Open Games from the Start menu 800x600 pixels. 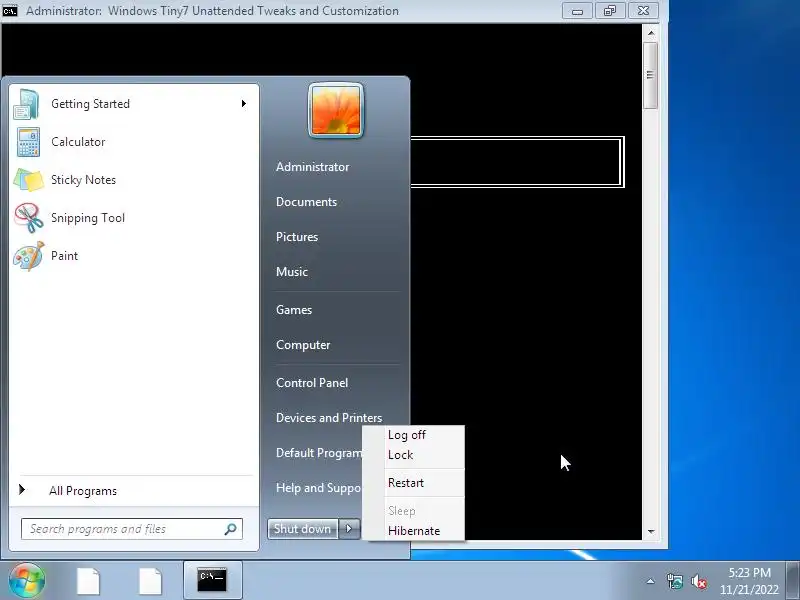coord(294,310)
